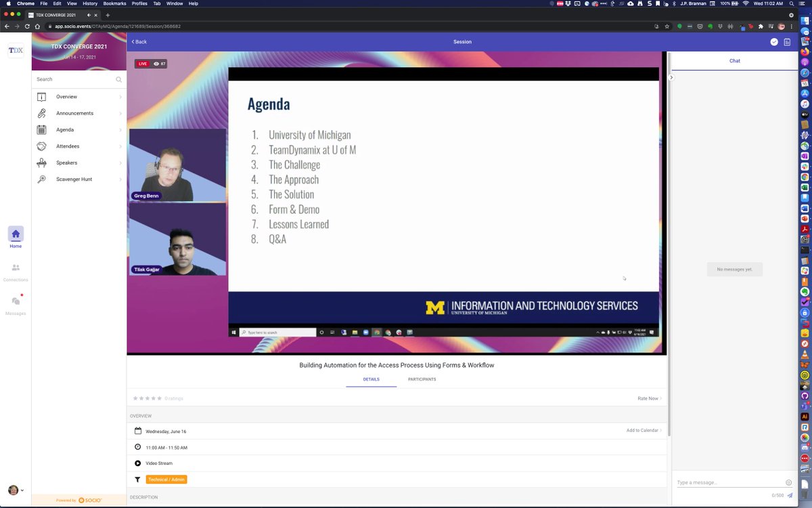Image resolution: width=812 pixels, height=508 pixels.
Task: Click the Announcements megaphone icon
Action: (x=41, y=113)
